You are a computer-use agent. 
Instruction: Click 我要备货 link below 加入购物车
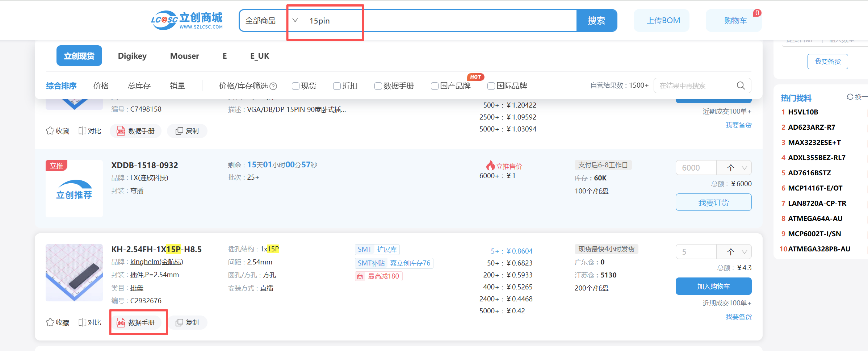[738, 317]
